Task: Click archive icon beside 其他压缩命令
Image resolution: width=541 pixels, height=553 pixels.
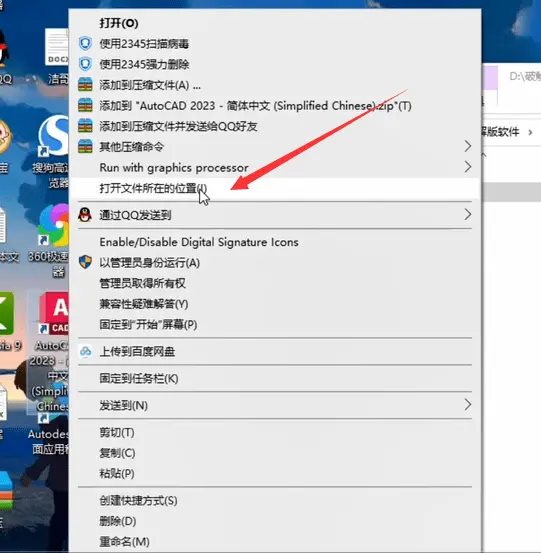Action: (x=85, y=146)
